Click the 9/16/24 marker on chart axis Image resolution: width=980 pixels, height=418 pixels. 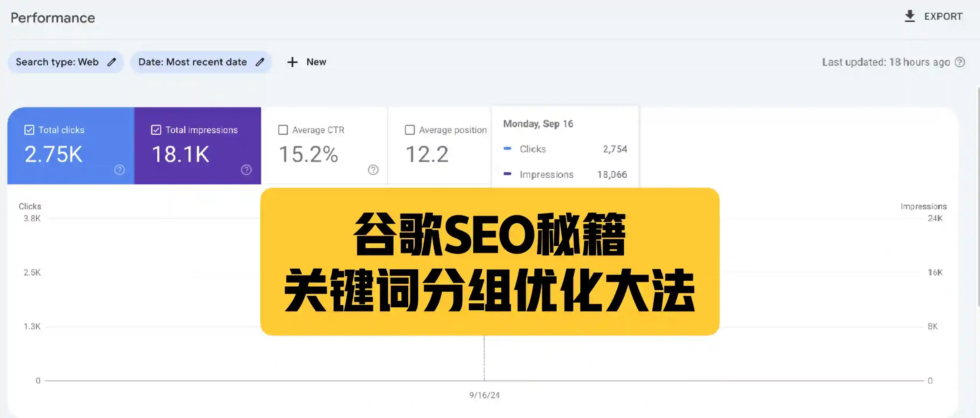tap(484, 395)
